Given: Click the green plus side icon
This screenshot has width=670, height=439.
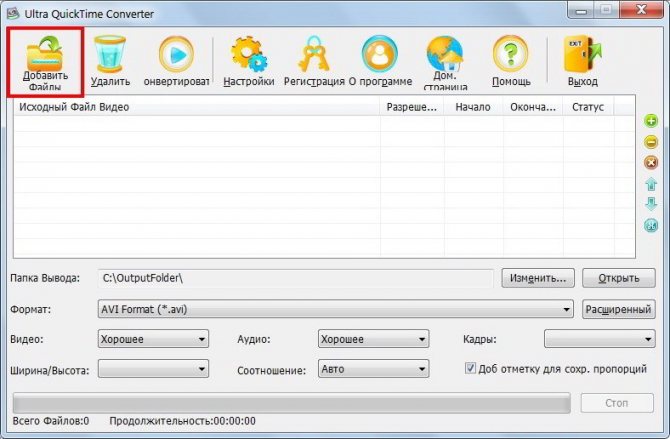Looking at the screenshot, I should coord(651,121).
